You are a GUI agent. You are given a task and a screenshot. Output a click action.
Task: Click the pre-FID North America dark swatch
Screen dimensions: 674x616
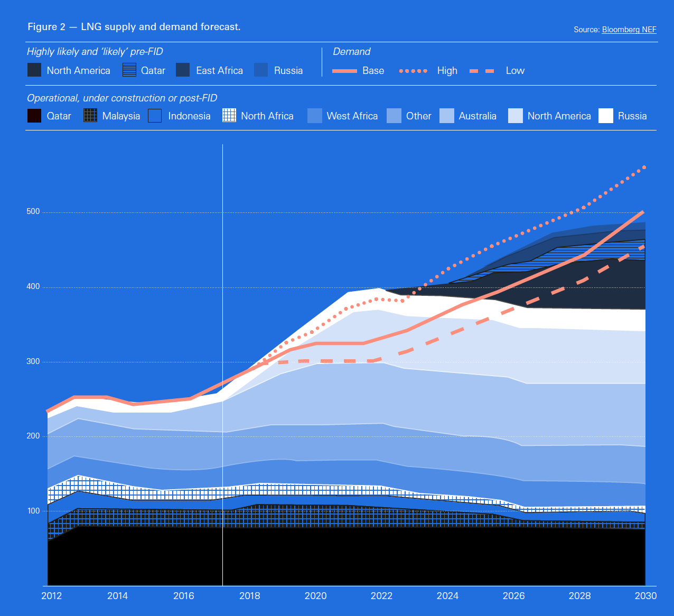[34, 70]
